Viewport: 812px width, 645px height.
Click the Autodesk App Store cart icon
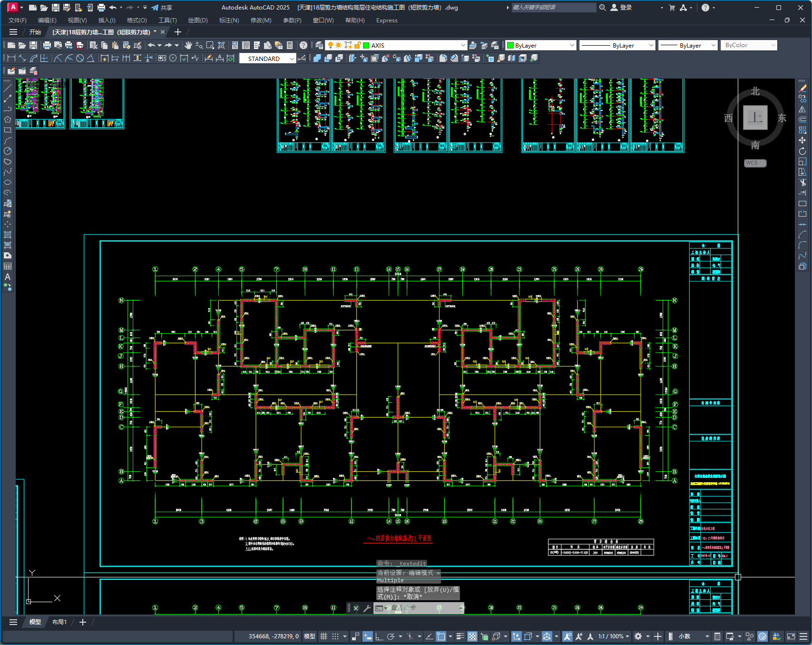coord(672,8)
